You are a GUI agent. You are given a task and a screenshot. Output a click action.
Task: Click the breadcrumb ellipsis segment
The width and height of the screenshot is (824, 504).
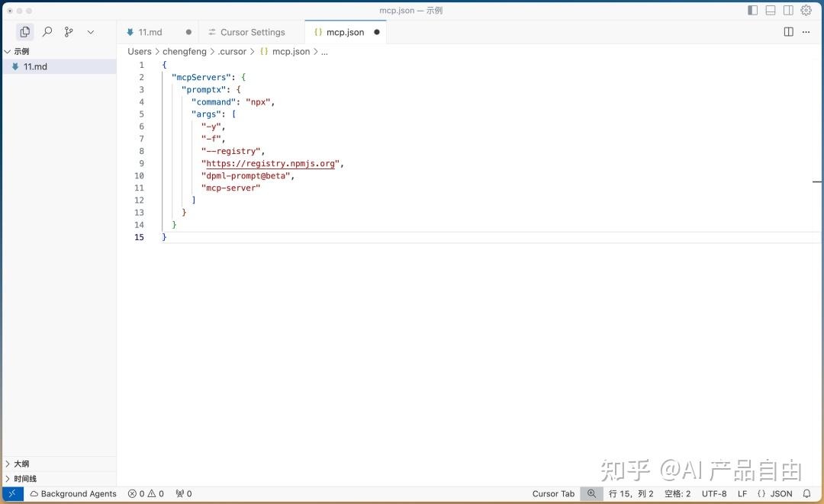(x=324, y=51)
